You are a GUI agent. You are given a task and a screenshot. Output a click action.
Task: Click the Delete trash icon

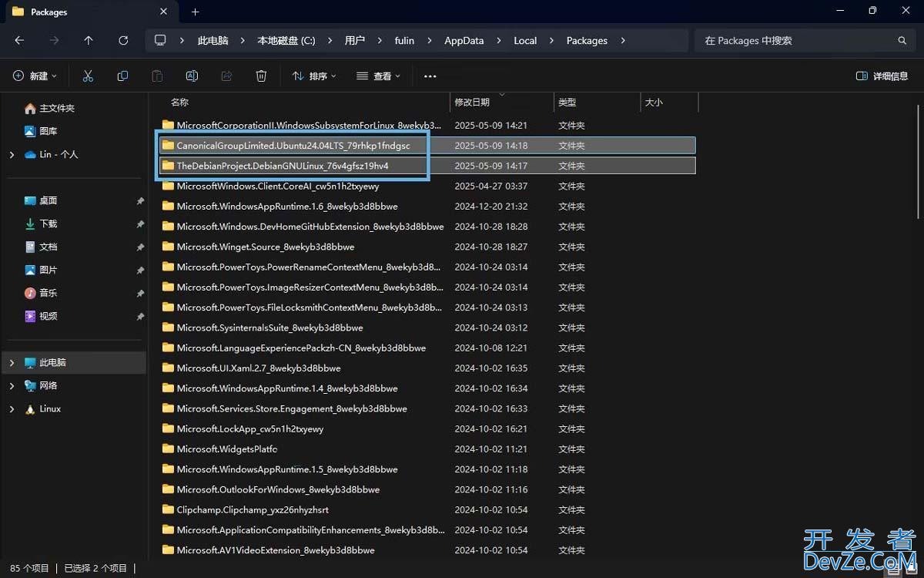point(261,76)
